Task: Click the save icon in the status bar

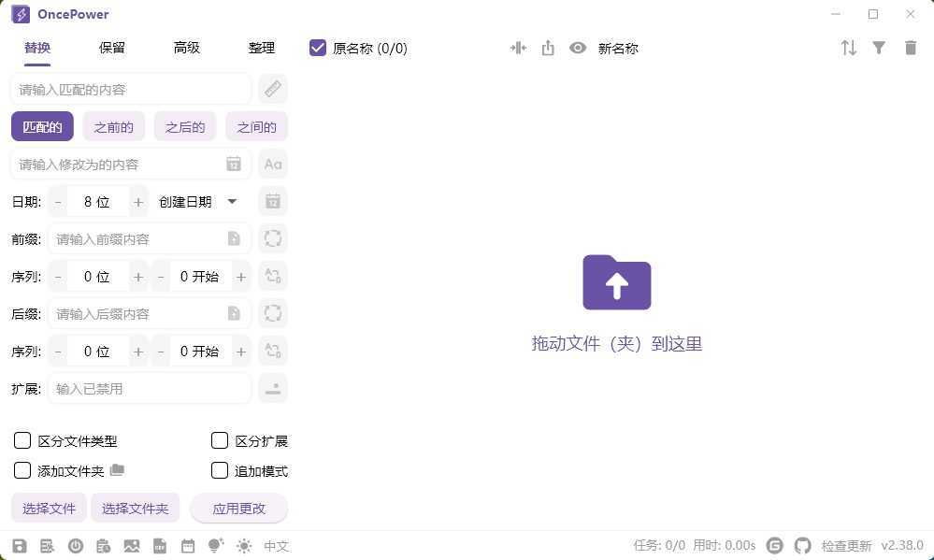Action: tap(19, 546)
